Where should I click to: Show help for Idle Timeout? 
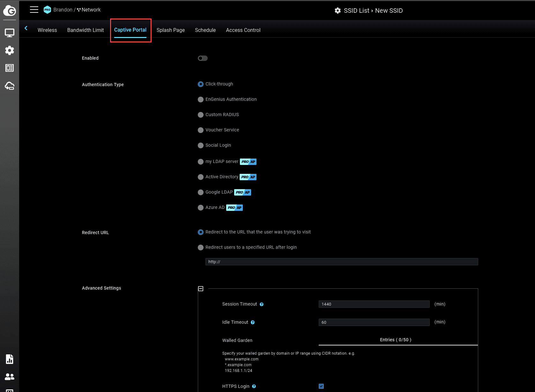(253, 322)
